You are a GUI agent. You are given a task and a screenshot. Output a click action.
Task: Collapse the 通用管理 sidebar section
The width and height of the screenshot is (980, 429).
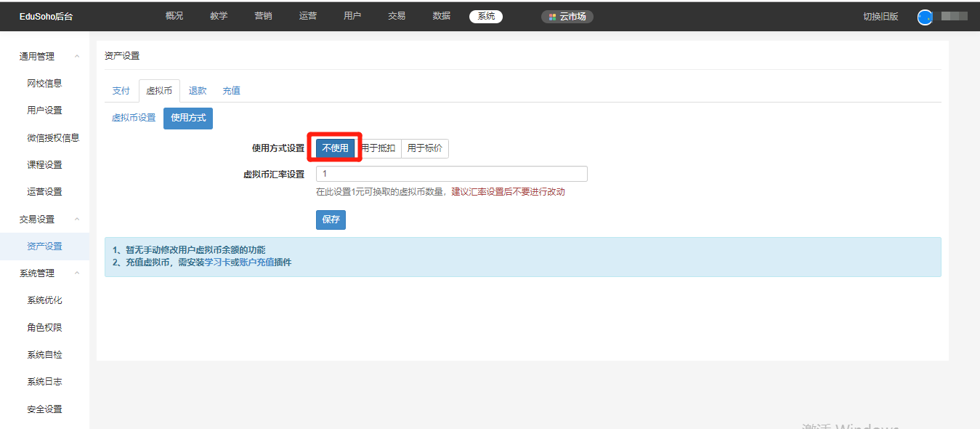(77, 57)
